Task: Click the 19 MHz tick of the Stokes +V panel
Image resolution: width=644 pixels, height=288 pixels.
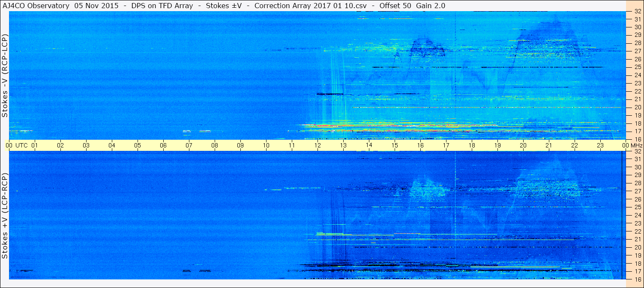Action: (x=637, y=255)
